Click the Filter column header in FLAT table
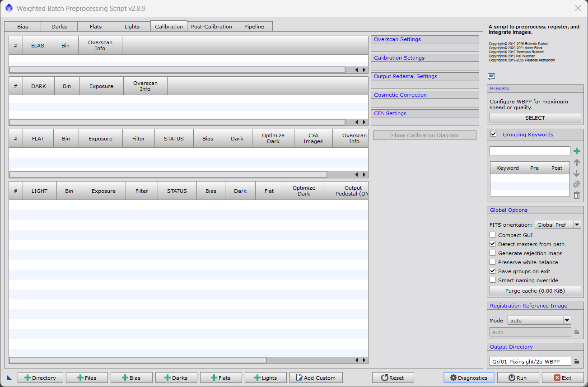The width and height of the screenshot is (588, 387). click(x=139, y=139)
